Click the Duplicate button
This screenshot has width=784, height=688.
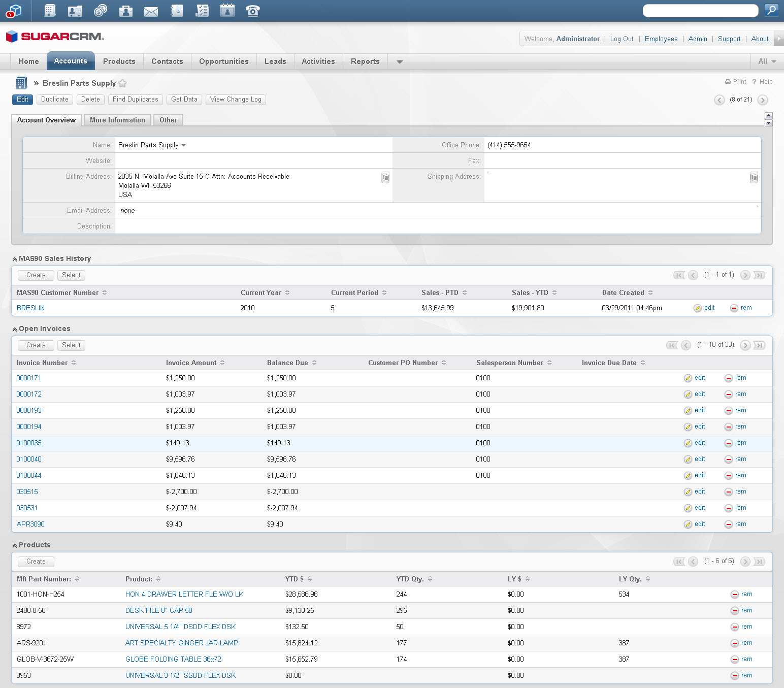pos(55,100)
